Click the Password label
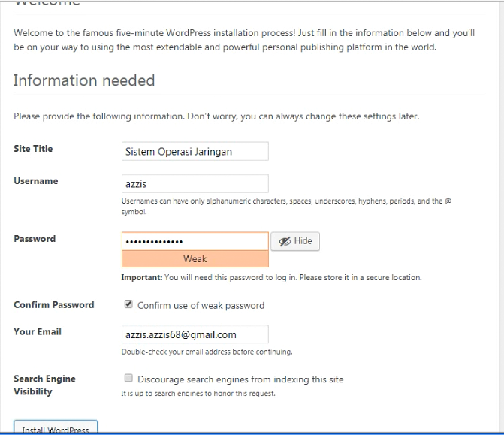504x435 pixels. tap(35, 239)
